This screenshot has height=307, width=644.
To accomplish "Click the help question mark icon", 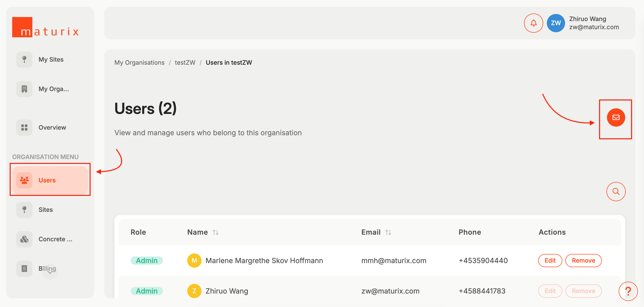I will tap(628, 291).
